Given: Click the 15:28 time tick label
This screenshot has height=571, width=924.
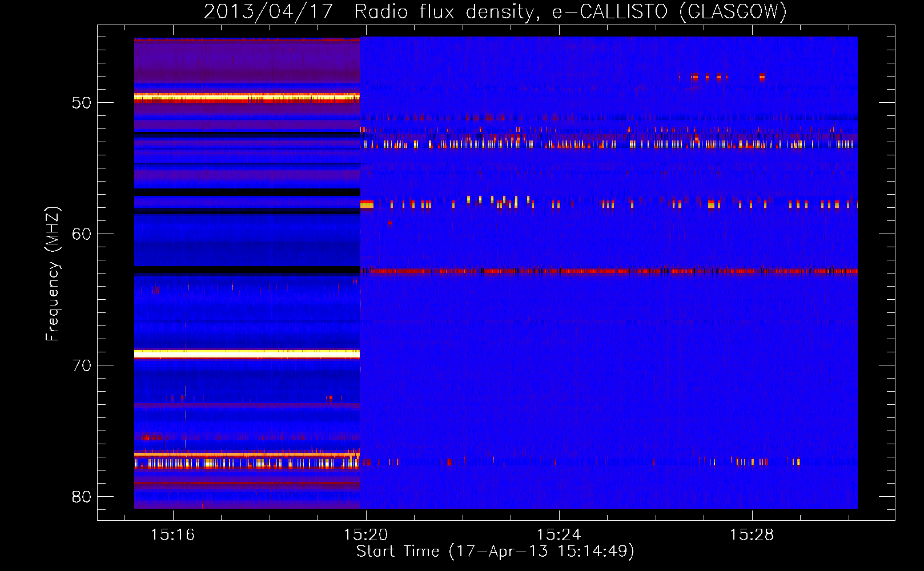Looking at the screenshot, I should 752,535.
